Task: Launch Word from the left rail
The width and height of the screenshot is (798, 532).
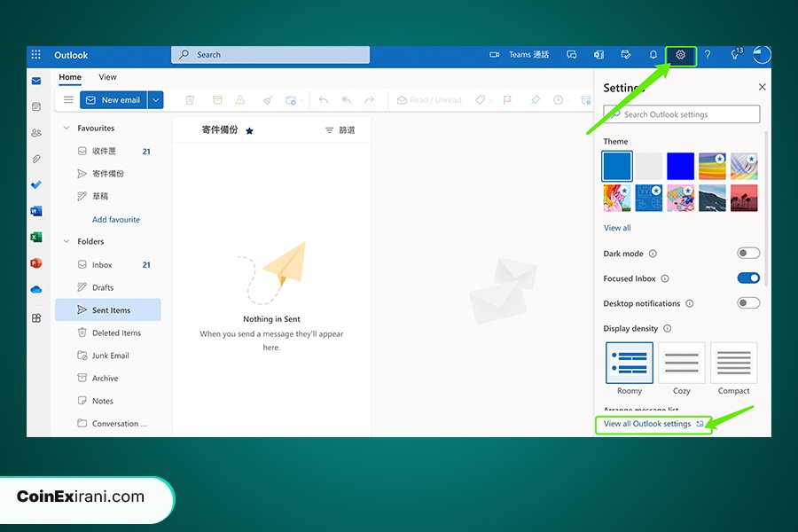Action: click(36, 211)
